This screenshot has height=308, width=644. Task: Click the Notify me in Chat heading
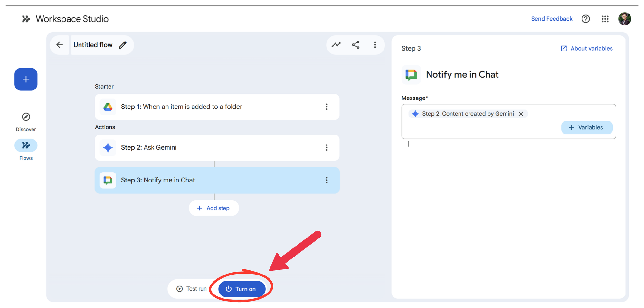tap(462, 75)
